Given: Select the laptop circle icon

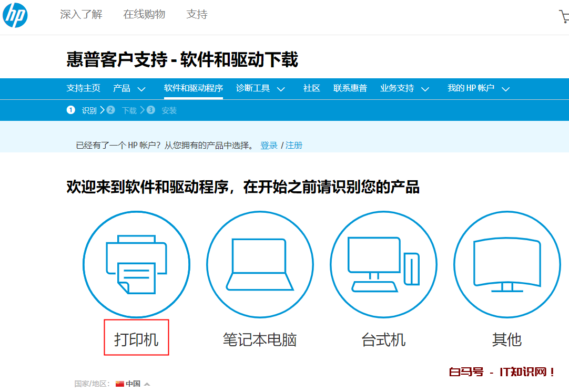Looking at the screenshot, I should (x=260, y=264).
